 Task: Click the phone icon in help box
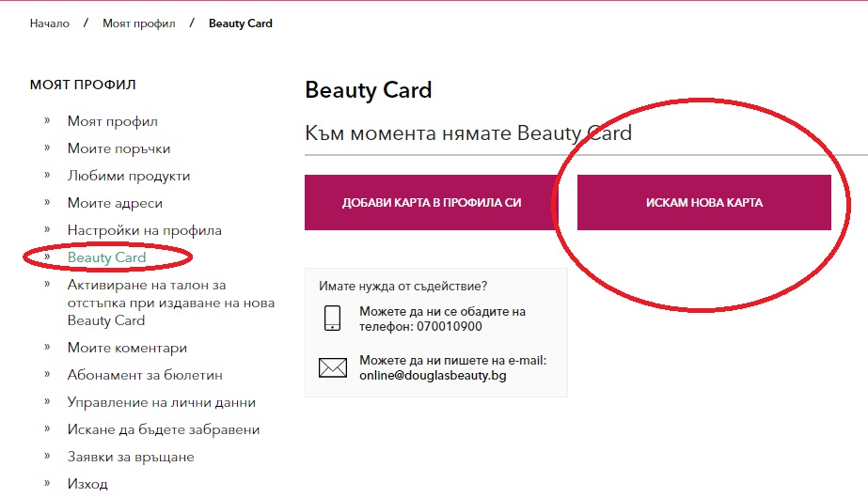pyautogui.click(x=332, y=319)
